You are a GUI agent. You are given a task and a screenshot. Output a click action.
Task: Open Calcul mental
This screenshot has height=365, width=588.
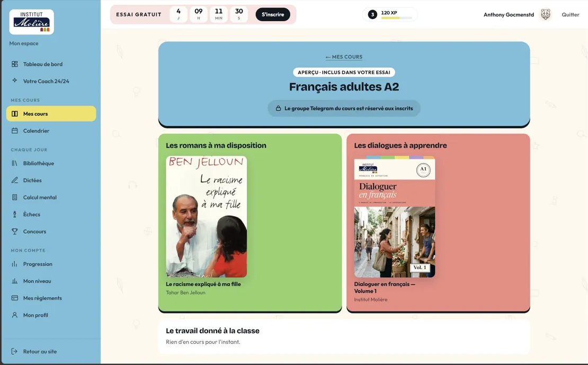51,197
